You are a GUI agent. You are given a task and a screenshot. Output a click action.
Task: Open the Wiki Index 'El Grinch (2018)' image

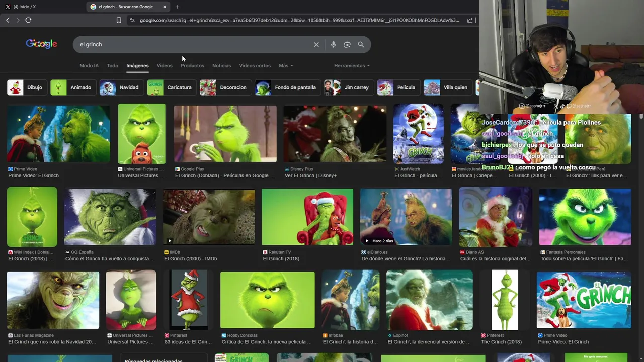point(32,217)
